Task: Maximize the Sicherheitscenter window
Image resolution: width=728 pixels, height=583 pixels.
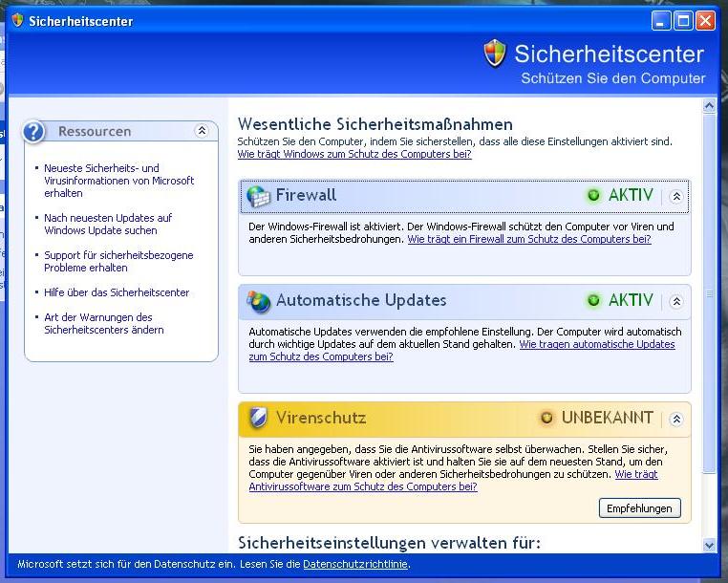Action: click(x=683, y=21)
